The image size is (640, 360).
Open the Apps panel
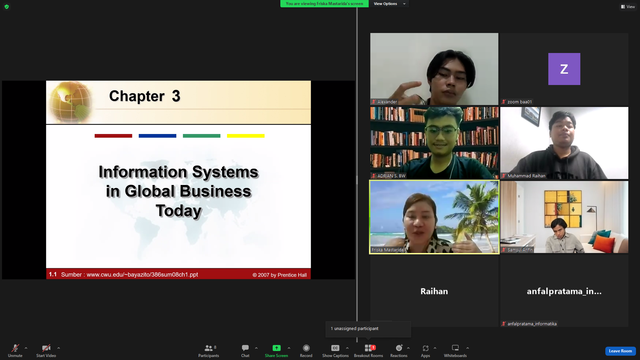[x=425, y=351]
